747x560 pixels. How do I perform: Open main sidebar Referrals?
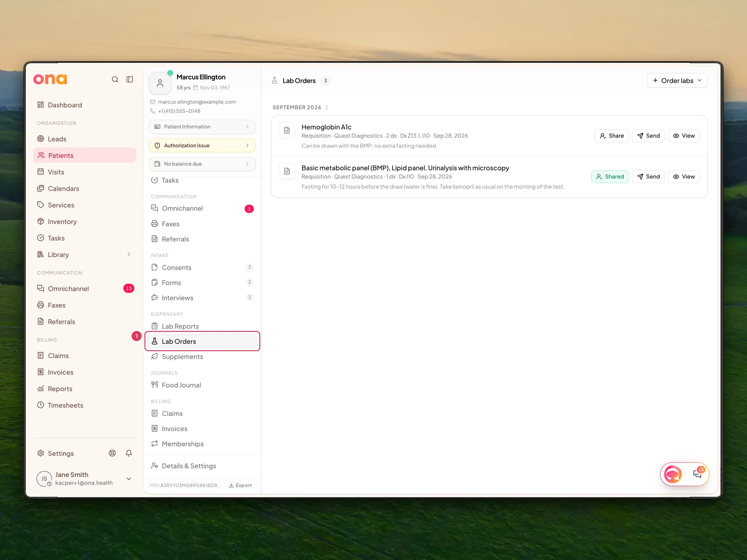85,322
